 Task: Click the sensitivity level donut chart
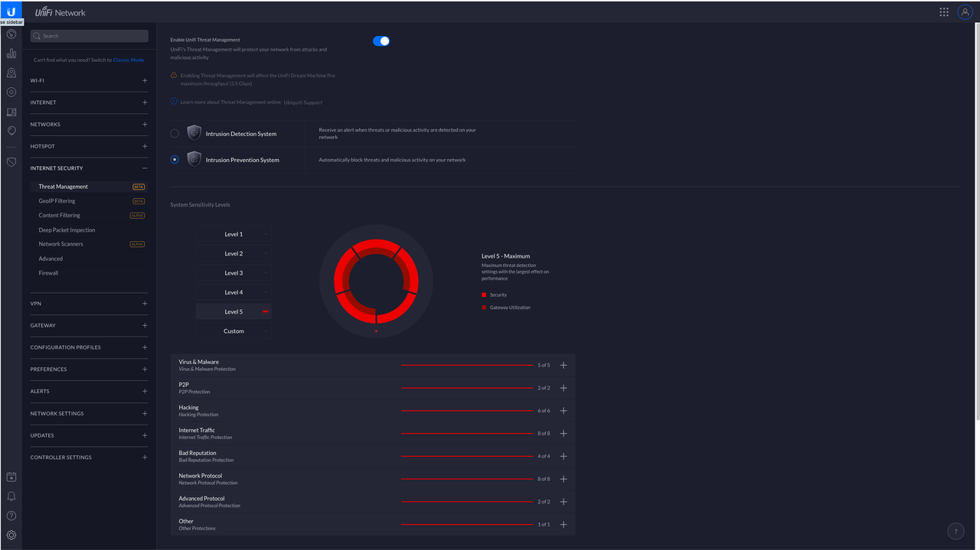[376, 281]
